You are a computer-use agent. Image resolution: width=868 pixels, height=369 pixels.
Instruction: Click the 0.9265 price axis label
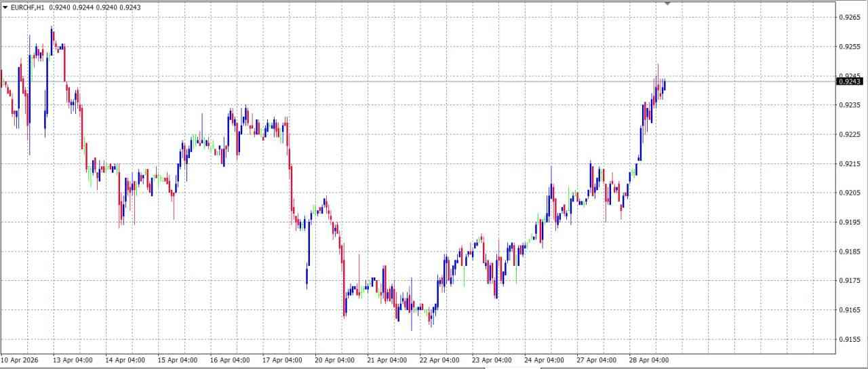point(850,17)
